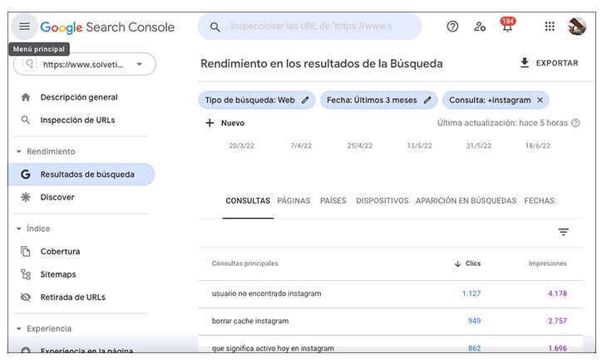Edit the date range filter pencil
Screen dimensions: 607x364
click(427, 101)
